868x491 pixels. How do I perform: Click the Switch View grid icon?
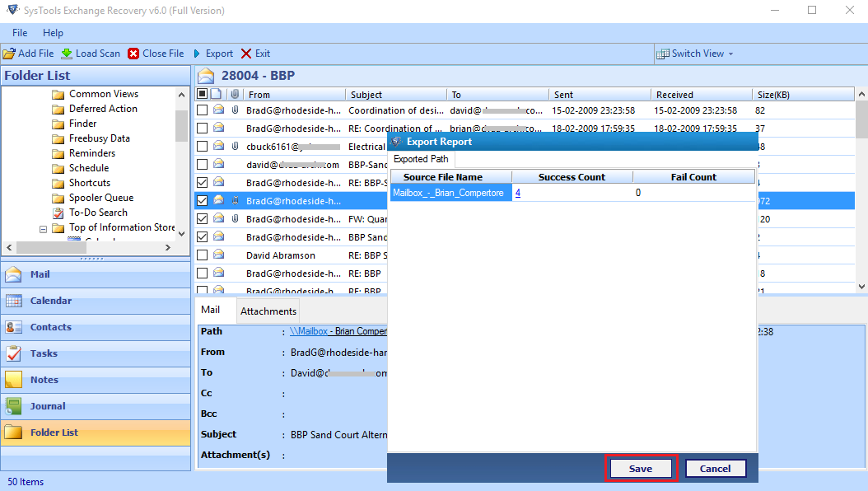tap(663, 54)
